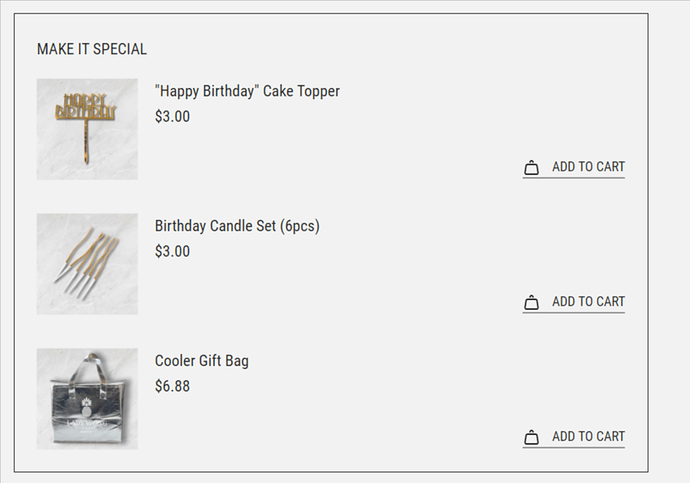Add the Cooler Gift Bag to cart
The width and height of the screenshot is (690, 483).
click(588, 437)
